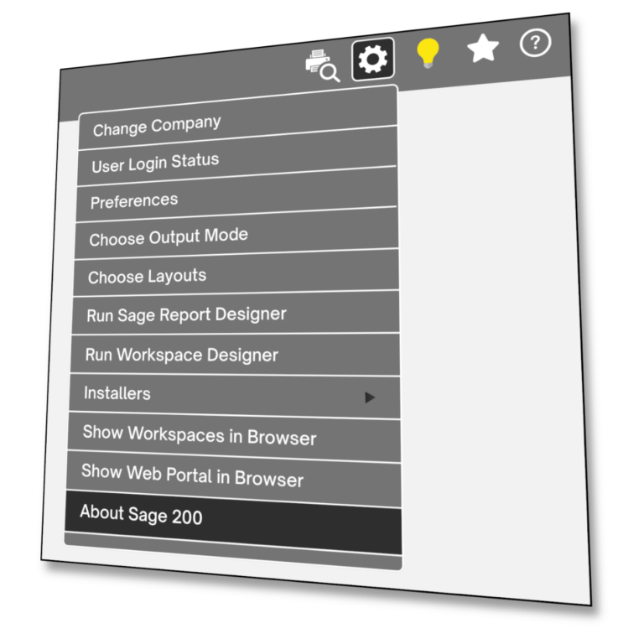Open User Login Status
The height and width of the screenshot is (644, 644).
point(236,158)
